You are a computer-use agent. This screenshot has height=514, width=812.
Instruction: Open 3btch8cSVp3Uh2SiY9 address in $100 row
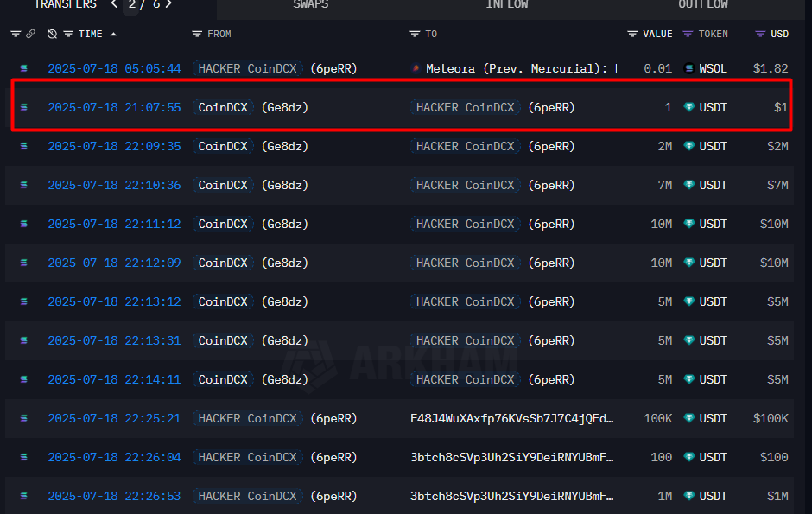tap(511, 457)
